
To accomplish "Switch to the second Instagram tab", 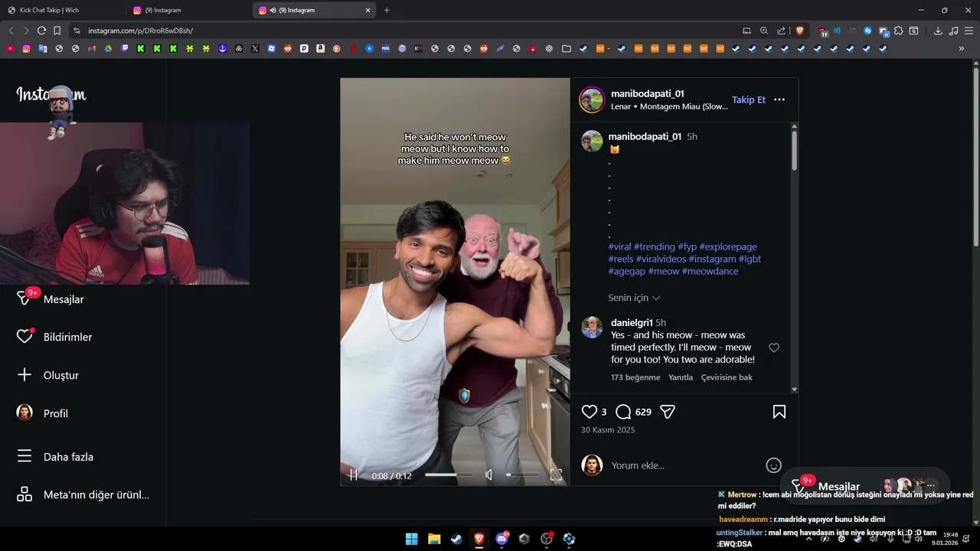I will 189,10.
